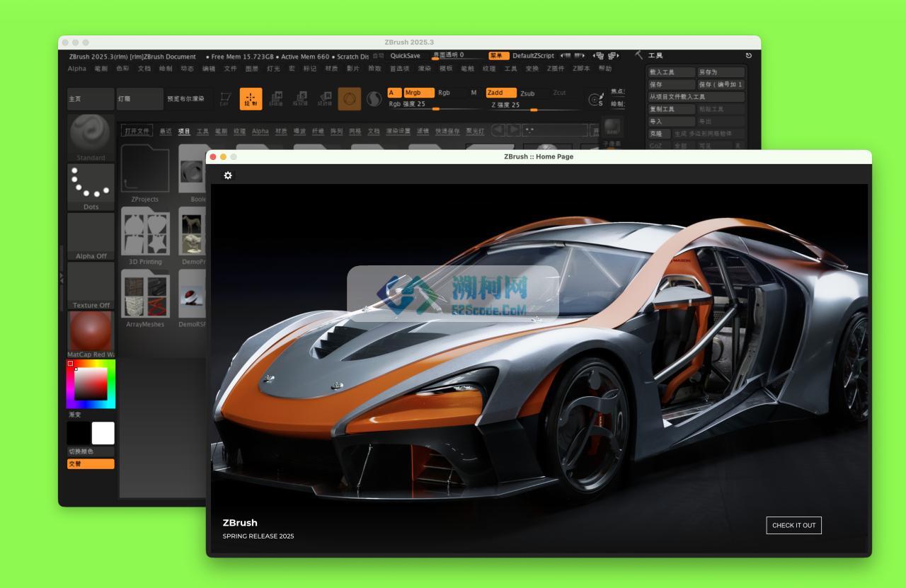Click the next arrow in LightBox navigation

coord(515,130)
